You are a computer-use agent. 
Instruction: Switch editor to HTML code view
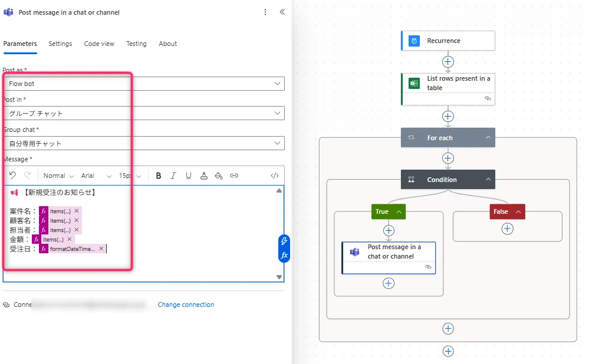click(274, 176)
